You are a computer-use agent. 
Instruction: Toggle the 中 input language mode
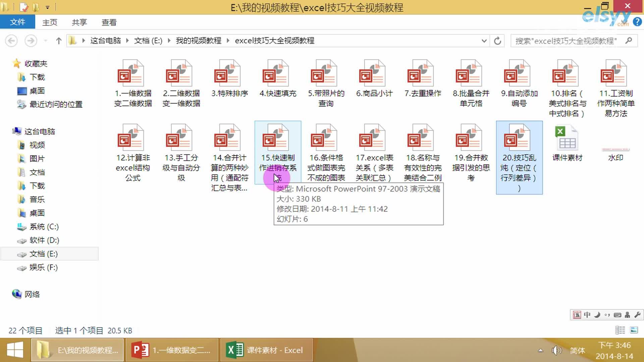pos(587,315)
